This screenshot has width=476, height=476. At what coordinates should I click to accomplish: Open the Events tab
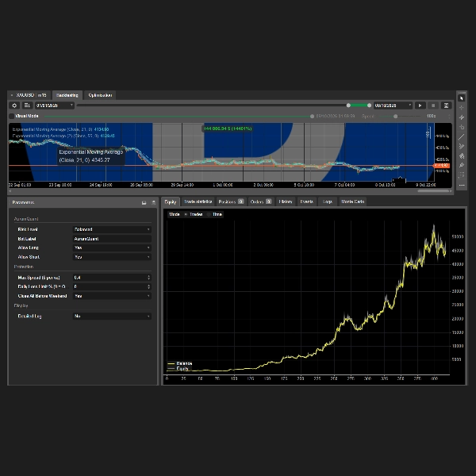click(x=306, y=202)
